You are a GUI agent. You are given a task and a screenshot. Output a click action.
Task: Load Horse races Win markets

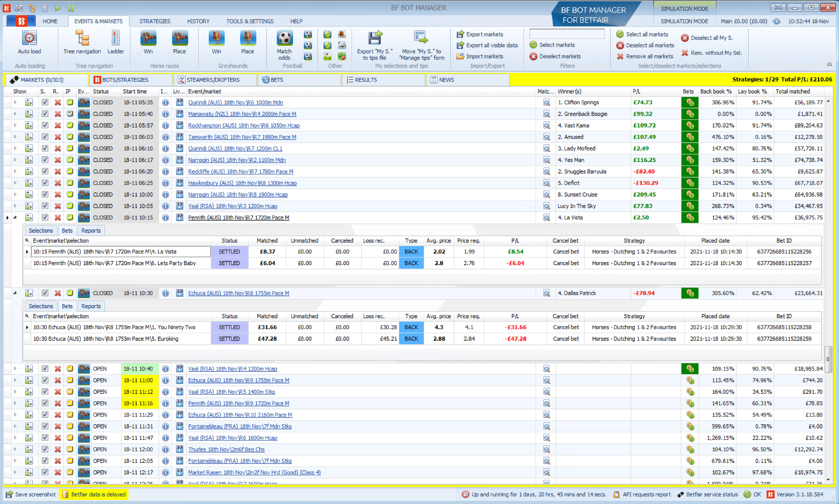148,42
